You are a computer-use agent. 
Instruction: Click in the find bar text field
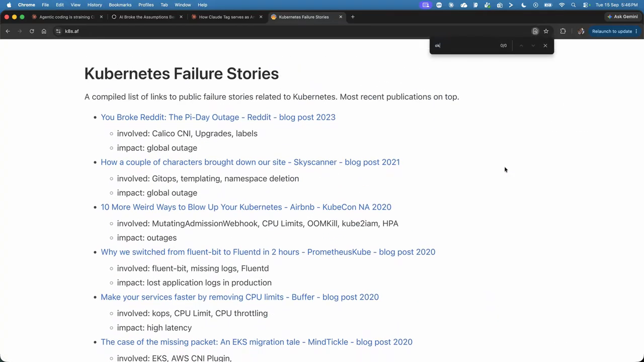click(465, 46)
